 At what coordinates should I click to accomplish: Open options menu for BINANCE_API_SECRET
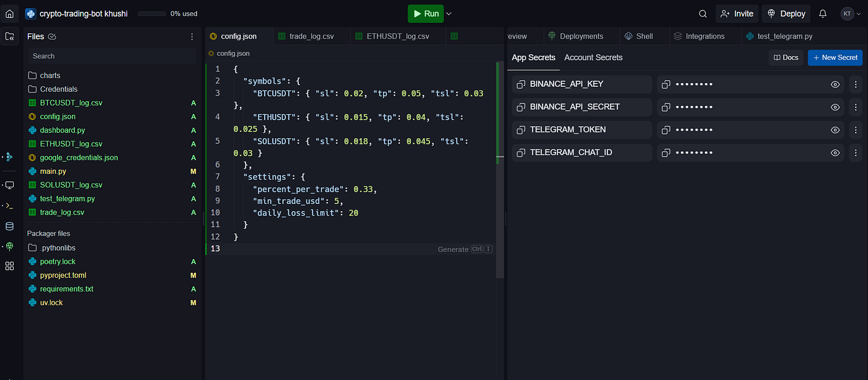tap(856, 107)
